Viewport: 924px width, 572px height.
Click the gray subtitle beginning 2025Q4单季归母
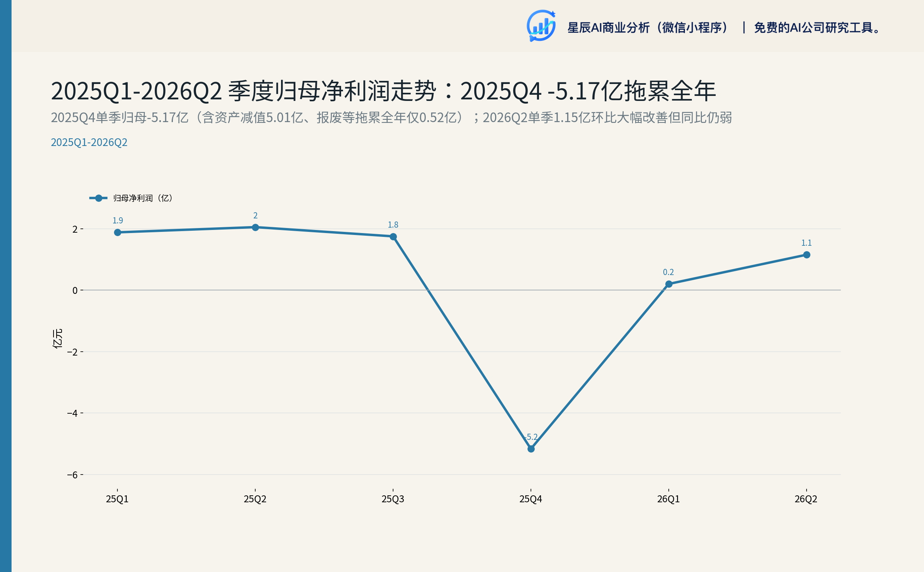click(391, 117)
